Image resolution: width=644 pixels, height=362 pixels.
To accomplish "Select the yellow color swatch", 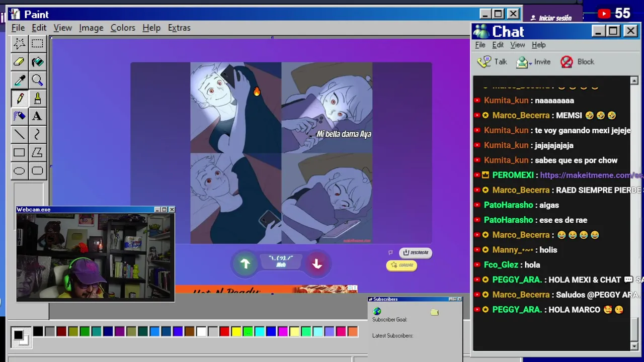I will coord(236,331).
